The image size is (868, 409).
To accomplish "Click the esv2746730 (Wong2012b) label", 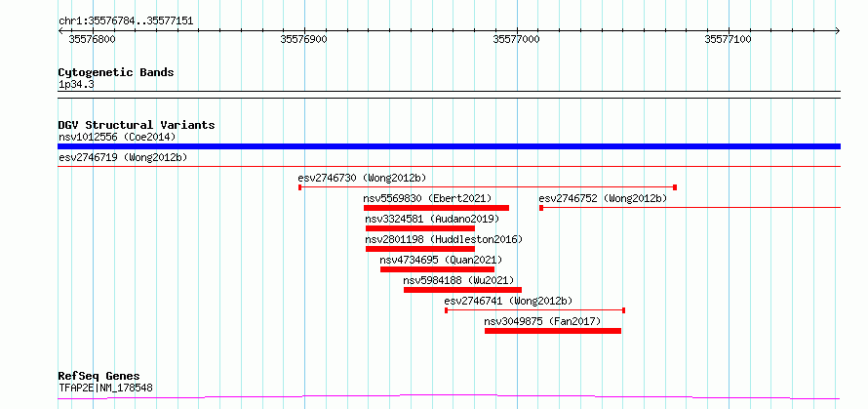I will point(362,178).
